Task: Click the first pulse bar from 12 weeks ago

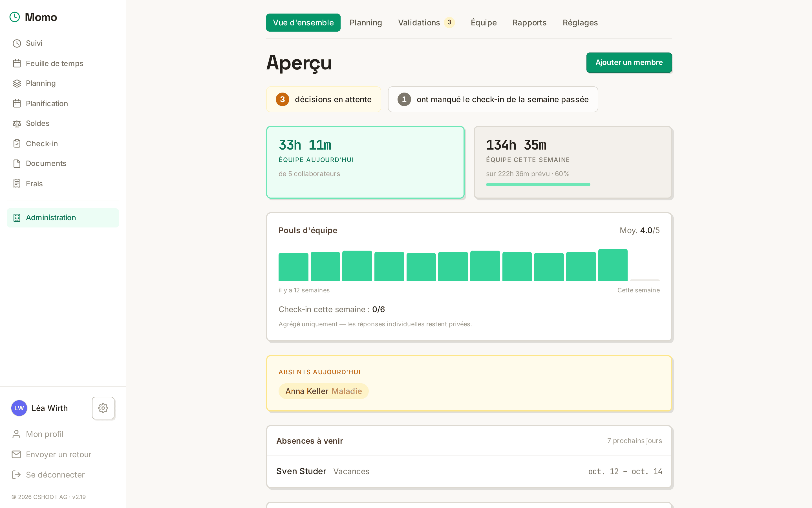Action: click(x=293, y=267)
